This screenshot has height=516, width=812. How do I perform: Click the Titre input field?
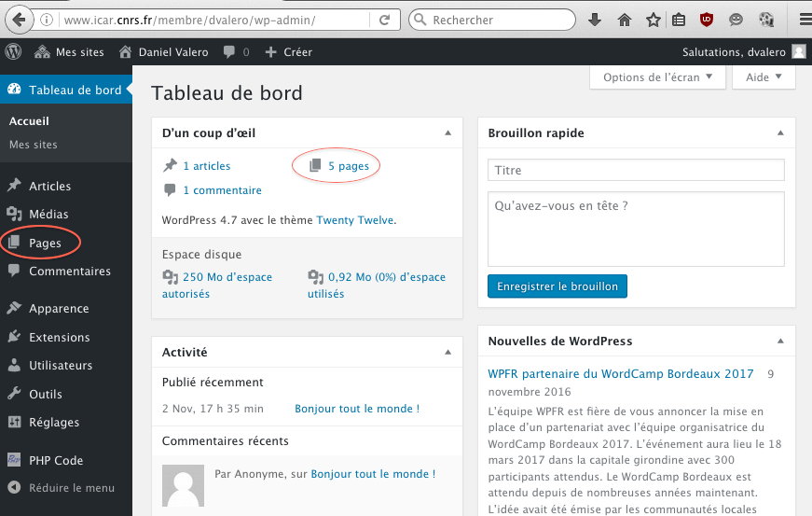[636, 170]
